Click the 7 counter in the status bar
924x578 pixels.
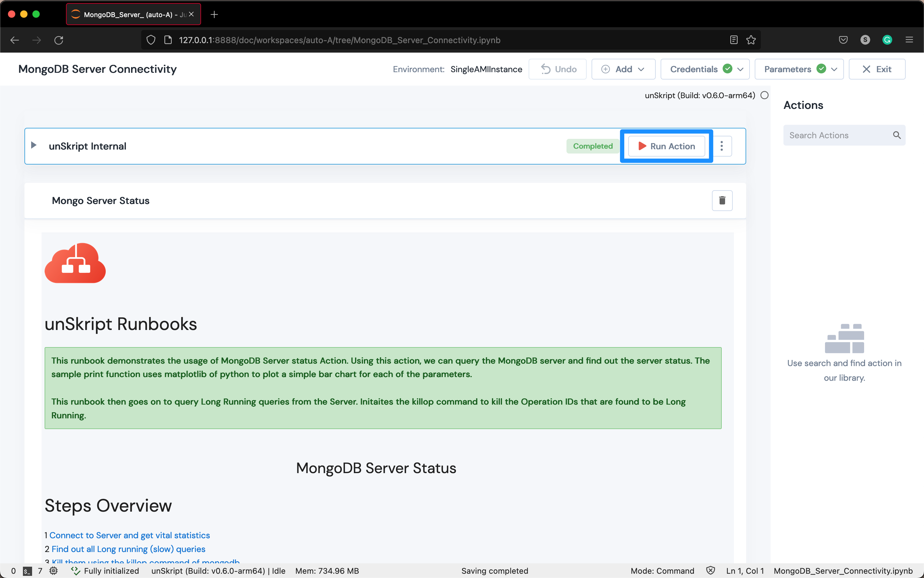(x=40, y=571)
